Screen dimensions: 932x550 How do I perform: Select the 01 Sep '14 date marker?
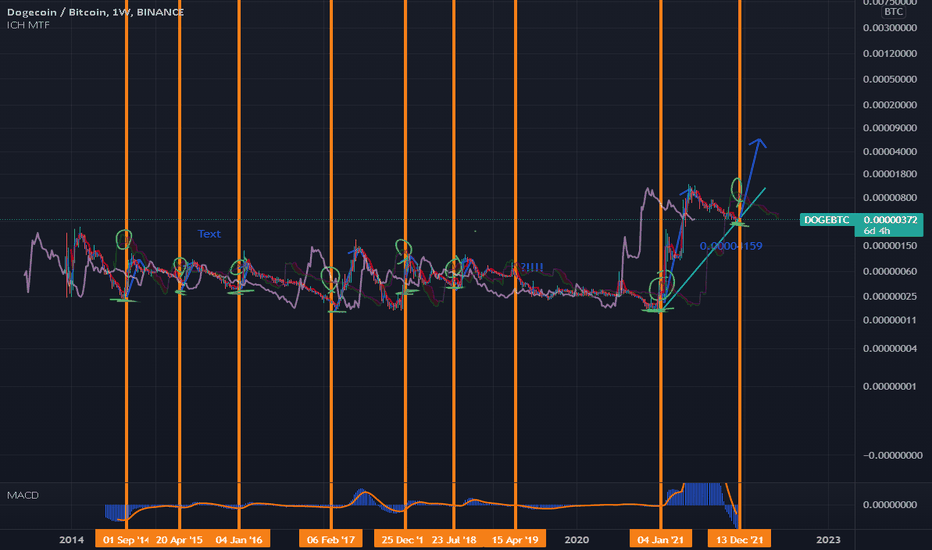pos(125,540)
